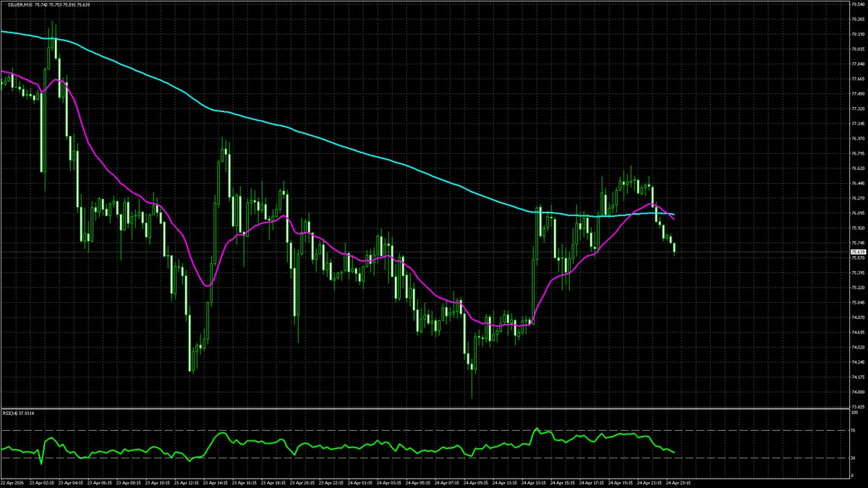
Task: Click the green RSI line in lower panel
Action: (434, 450)
